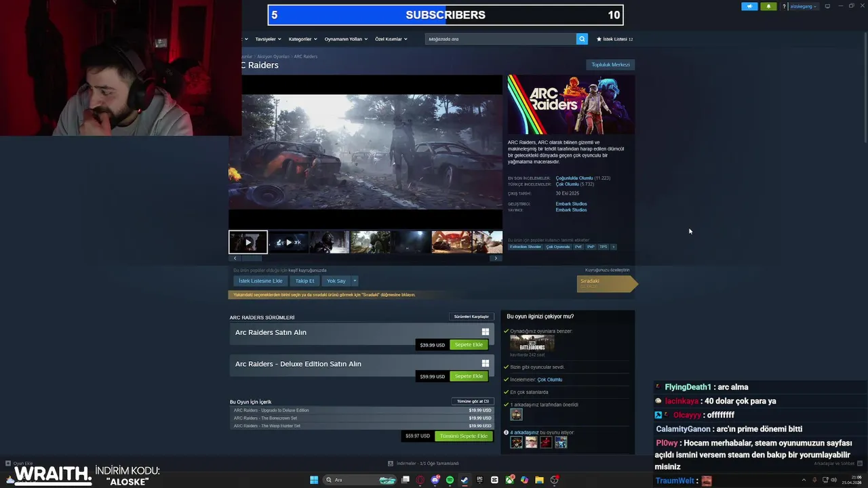Open Aksiyon Oyunları breadcrumb link
The height and width of the screenshot is (488, 868).
[x=273, y=56]
